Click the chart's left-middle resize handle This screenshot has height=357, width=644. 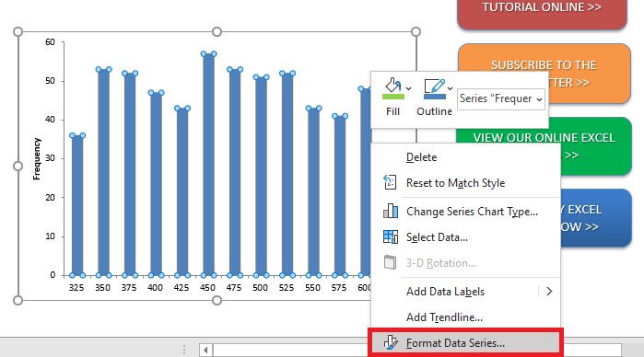pos(18,167)
